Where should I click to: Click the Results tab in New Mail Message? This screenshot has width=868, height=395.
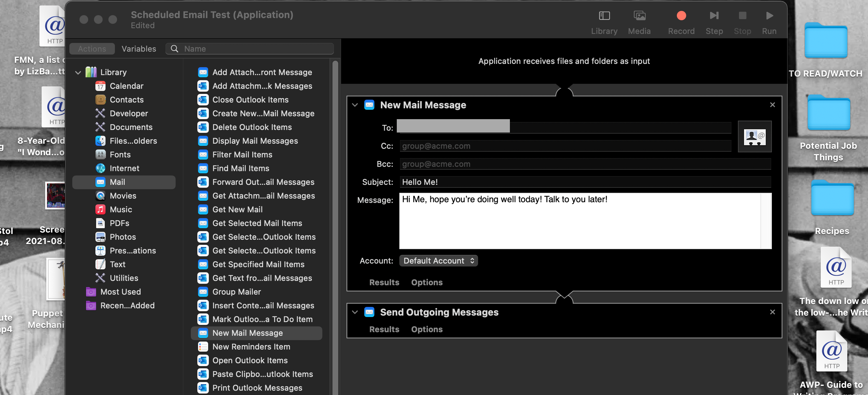pos(384,282)
